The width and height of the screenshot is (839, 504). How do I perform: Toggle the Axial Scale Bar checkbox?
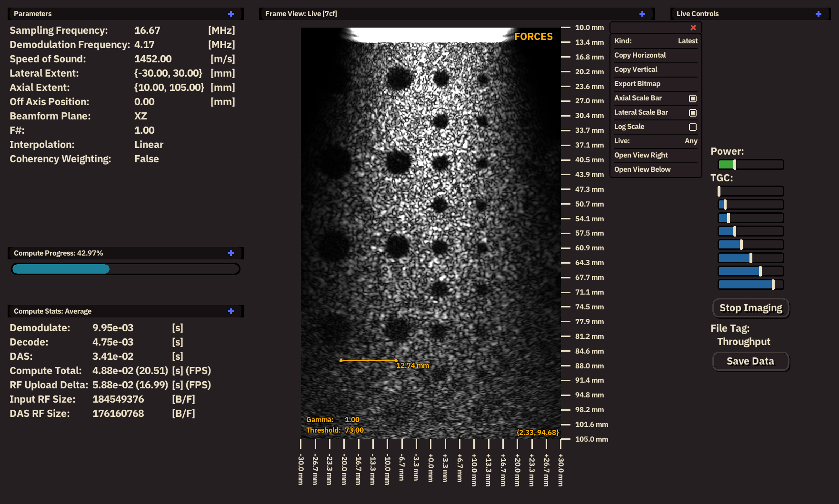click(x=693, y=99)
